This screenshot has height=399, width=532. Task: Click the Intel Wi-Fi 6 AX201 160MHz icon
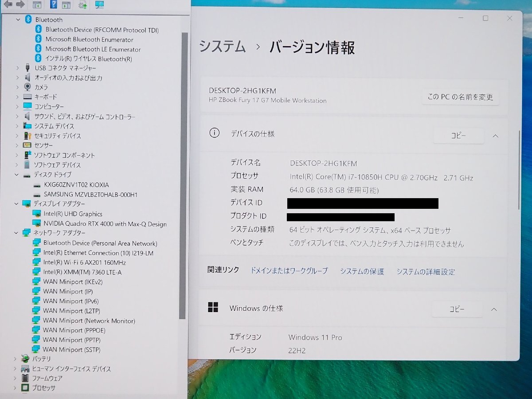37,262
